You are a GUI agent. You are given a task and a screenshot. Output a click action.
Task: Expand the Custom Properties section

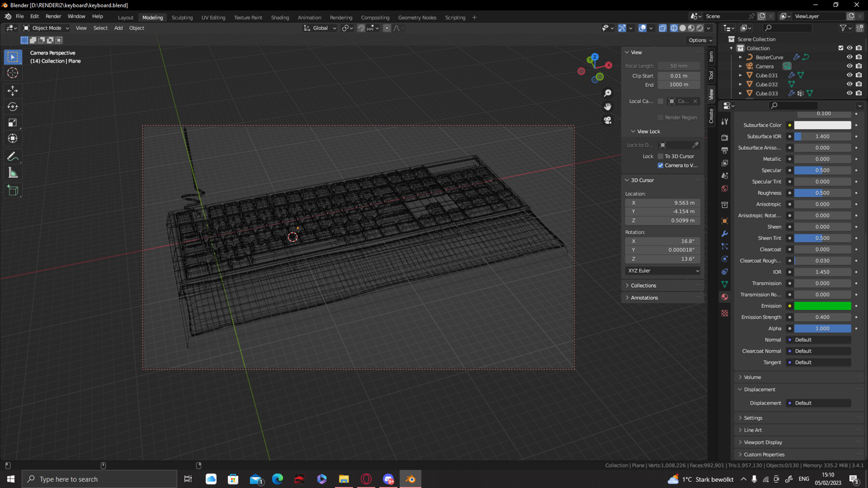pos(764,454)
